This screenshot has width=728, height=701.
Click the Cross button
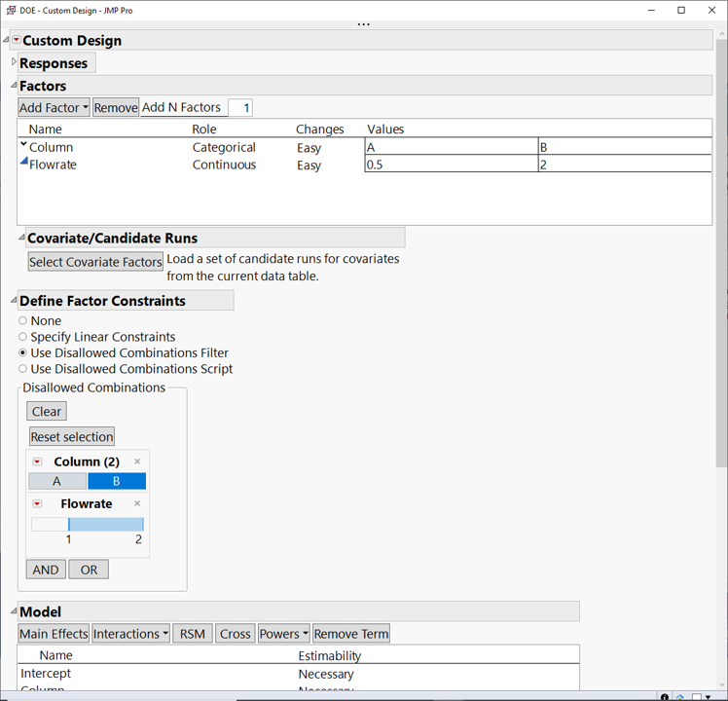point(235,634)
